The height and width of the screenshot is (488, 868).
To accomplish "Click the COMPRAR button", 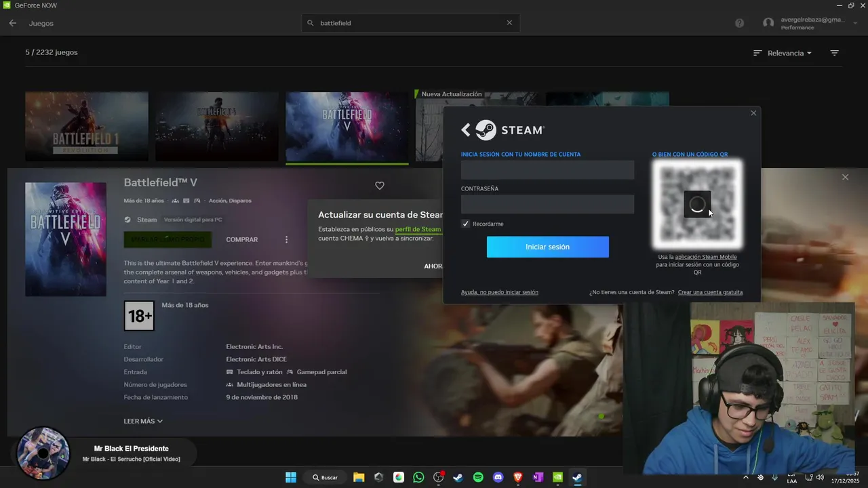I will (242, 239).
